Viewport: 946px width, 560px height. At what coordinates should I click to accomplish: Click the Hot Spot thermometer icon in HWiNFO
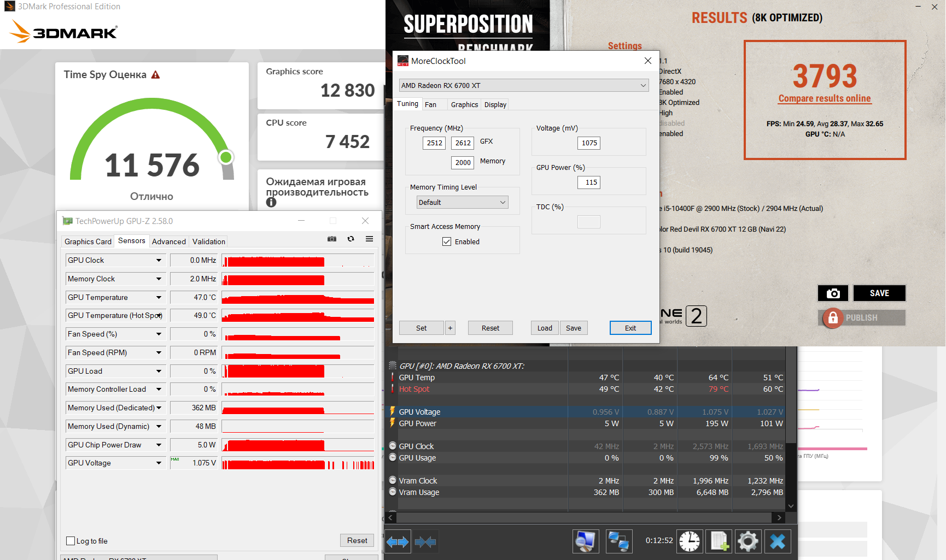point(393,388)
